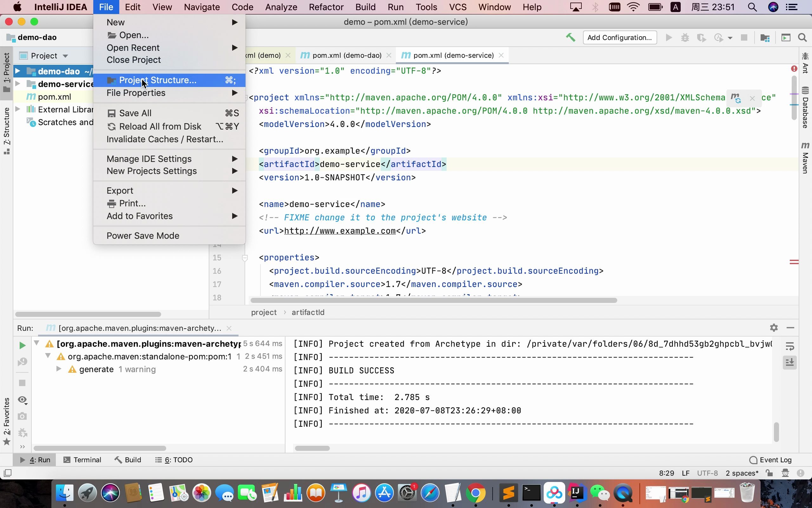The image size is (812, 508).
Task: Click the artifactId breadcrumb
Action: [x=308, y=312]
